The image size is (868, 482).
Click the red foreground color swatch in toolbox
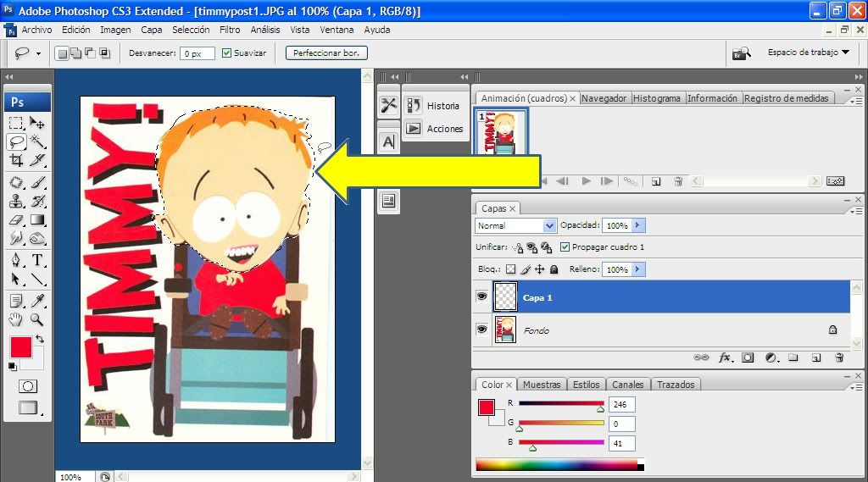[x=20, y=347]
